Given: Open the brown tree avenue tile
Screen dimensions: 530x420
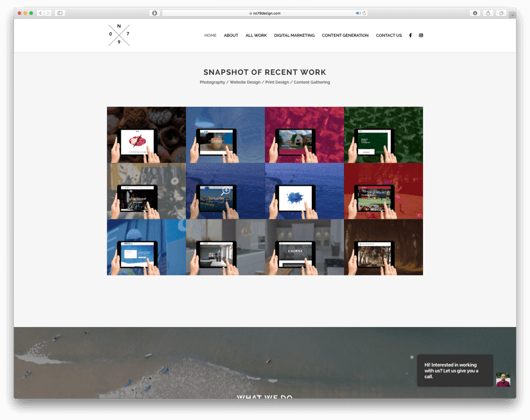Looking at the screenshot, I should click(383, 247).
